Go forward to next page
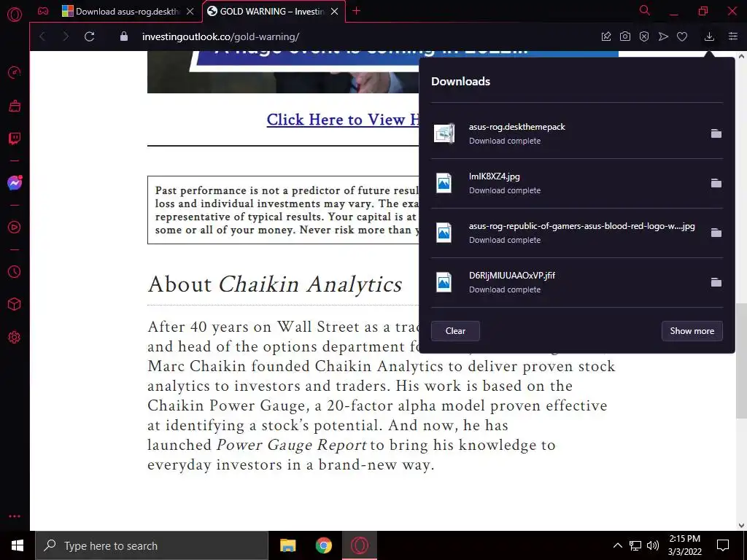Image resolution: width=747 pixels, height=560 pixels. coord(66,36)
